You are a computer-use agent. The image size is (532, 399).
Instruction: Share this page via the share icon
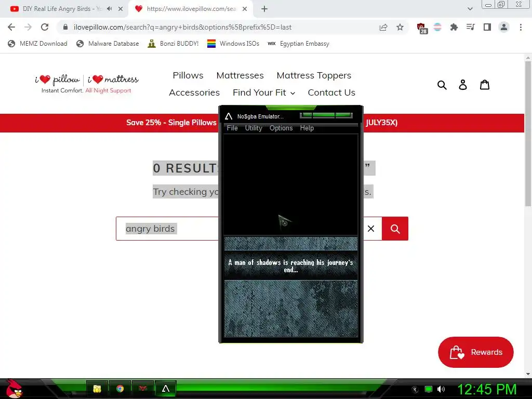(x=383, y=27)
